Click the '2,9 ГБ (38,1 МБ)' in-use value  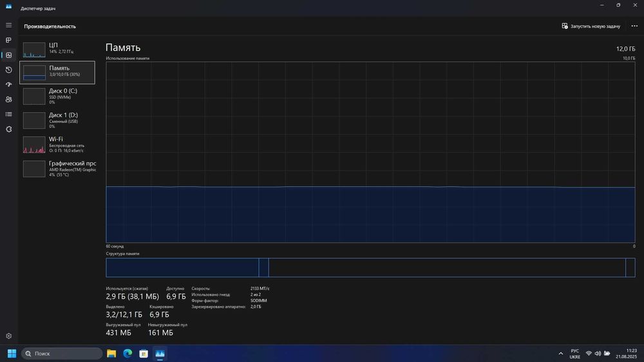coord(132,296)
